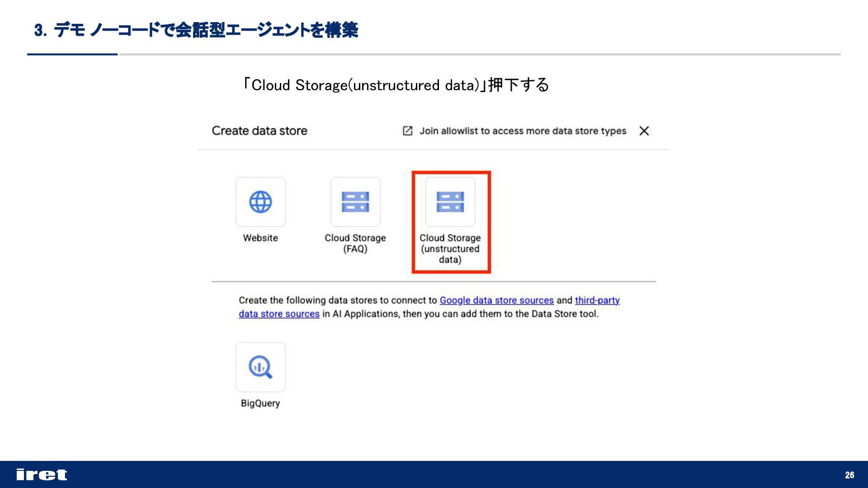Open the BigQuery data store icon

click(260, 367)
